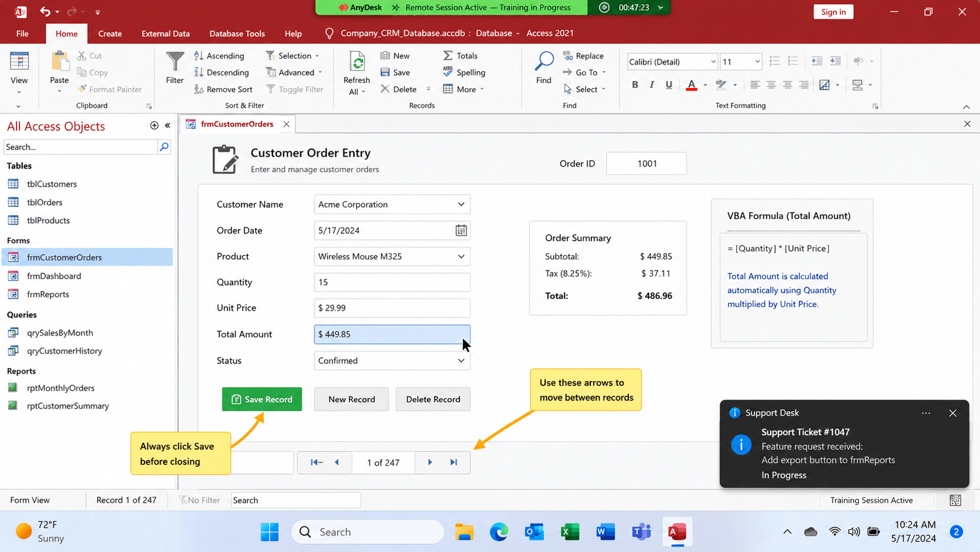This screenshot has width=980, height=552.
Task: Go to previous record arrow
Action: pos(337,462)
